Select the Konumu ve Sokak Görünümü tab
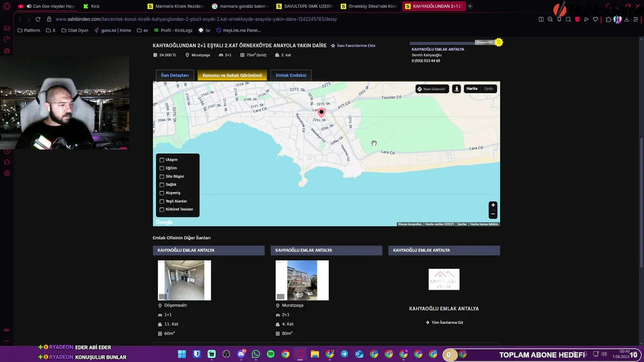Image resolution: width=644 pixels, height=362 pixels. pos(232,75)
